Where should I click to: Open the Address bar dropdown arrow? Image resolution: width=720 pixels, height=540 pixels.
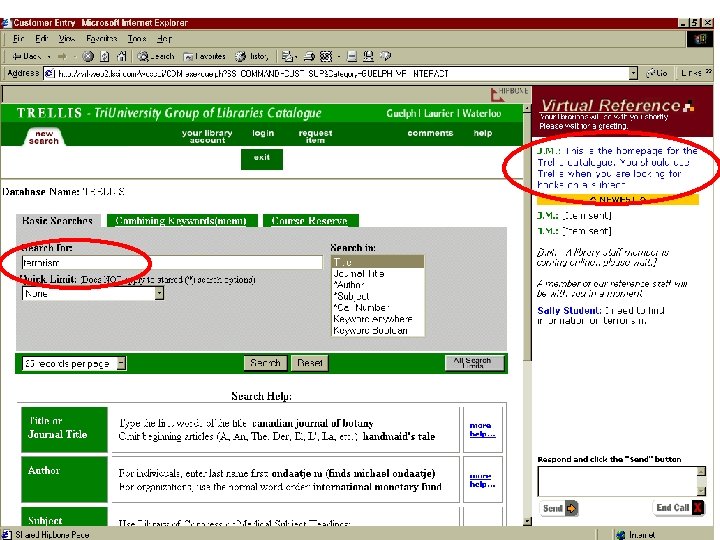(x=633, y=73)
